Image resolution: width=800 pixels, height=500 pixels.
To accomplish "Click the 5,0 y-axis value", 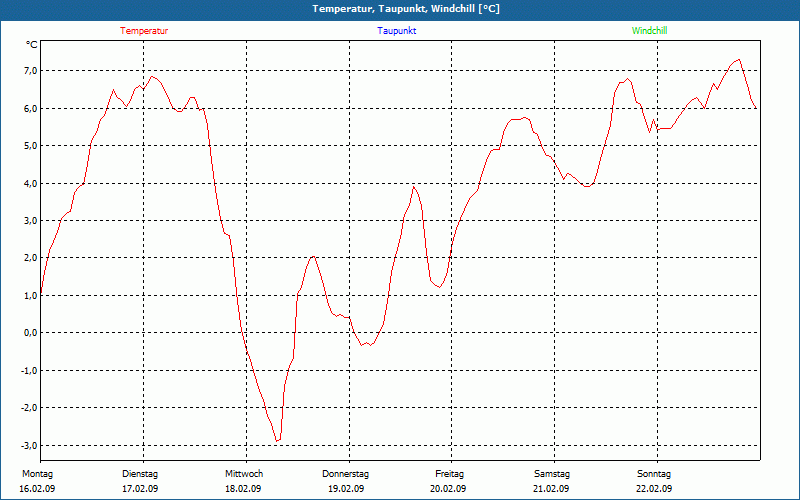I will [x=31, y=145].
